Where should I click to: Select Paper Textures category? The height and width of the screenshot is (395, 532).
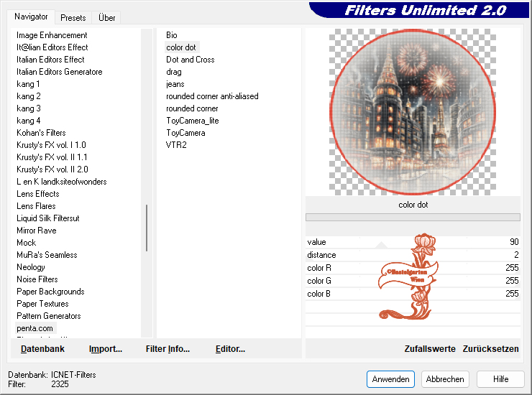[x=42, y=304]
